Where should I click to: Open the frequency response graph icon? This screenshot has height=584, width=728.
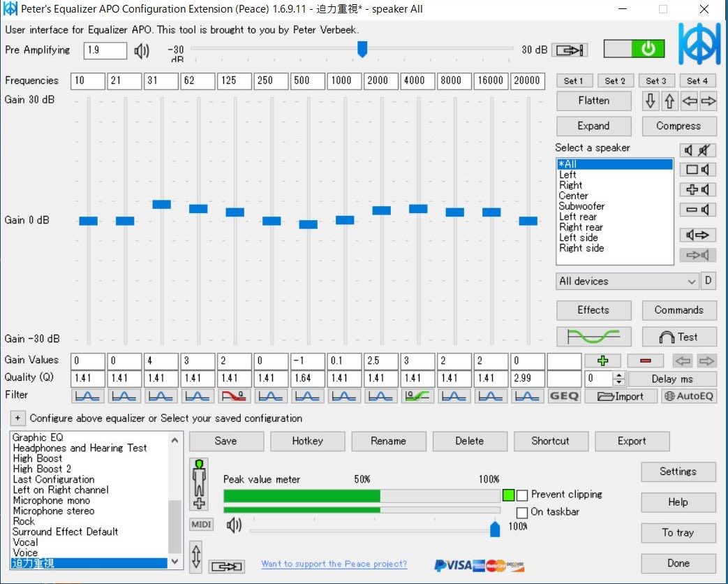pos(594,337)
